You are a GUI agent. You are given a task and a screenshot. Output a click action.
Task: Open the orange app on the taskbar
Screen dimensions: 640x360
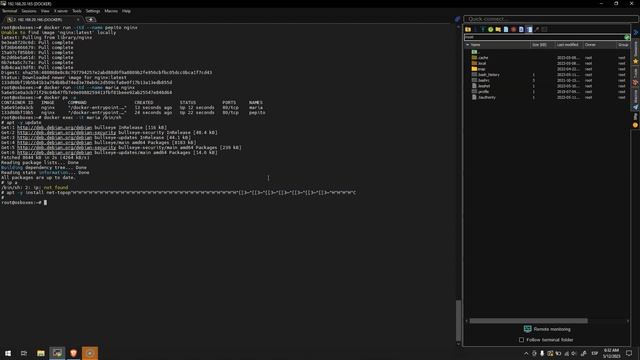pyautogui.click(x=90, y=353)
